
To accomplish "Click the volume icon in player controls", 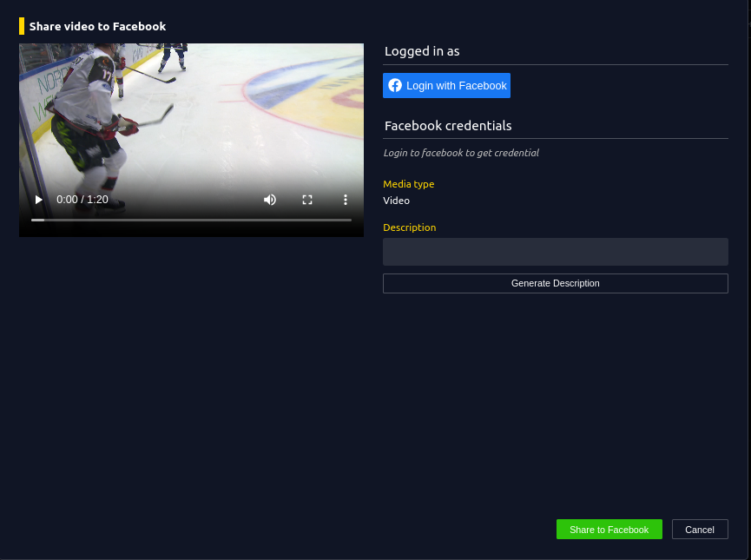I will pos(270,200).
